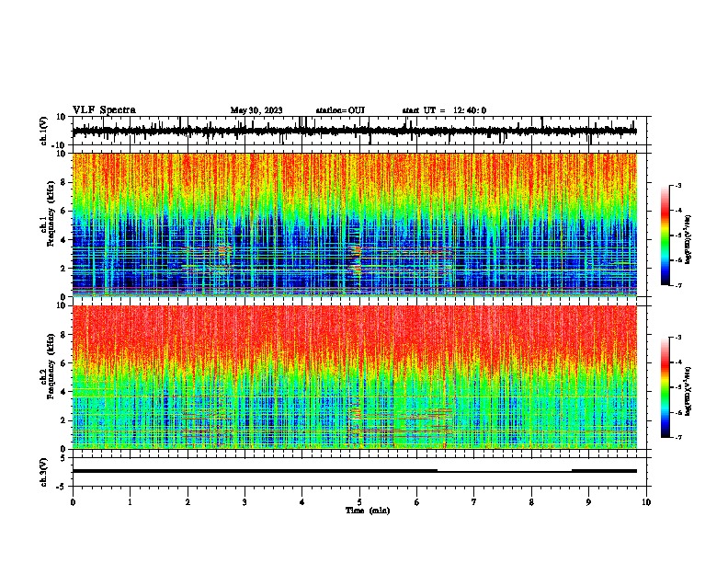Click the time axis tick label "8"

coord(531,502)
